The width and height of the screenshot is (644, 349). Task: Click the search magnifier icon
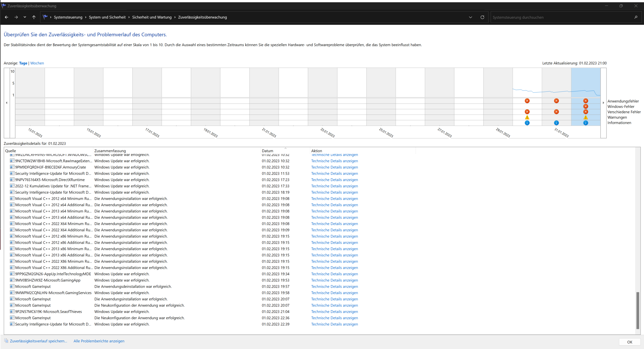pyautogui.click(x=636, y=17)
